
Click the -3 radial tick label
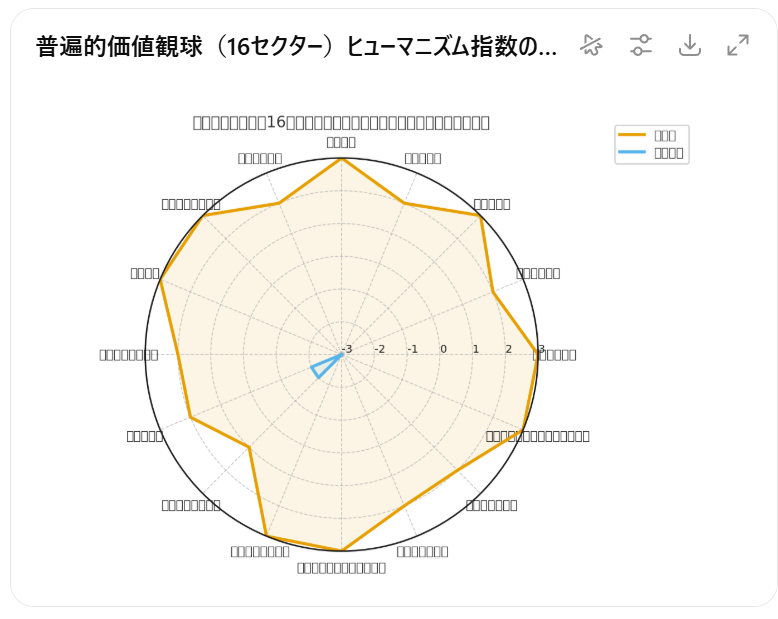pyautogui.click(x=346, y=349)
